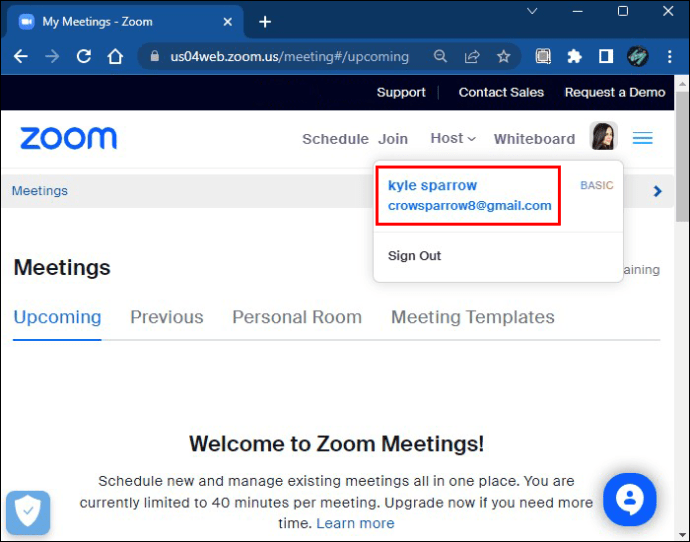Share this page using the share icon

pyautogui.click(x=472, y=56)
